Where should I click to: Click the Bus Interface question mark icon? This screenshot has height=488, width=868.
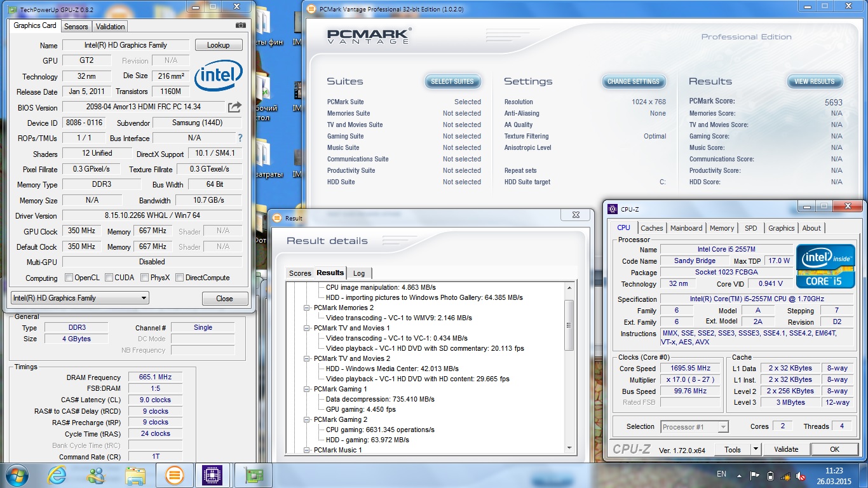[x=240, y=138]
